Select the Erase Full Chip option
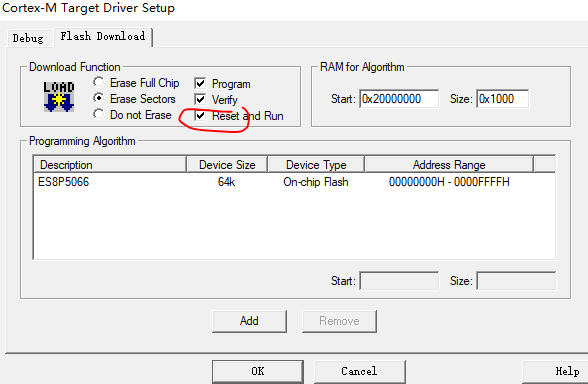The height and width of the screenshot is (384, 588). (99, 82)
